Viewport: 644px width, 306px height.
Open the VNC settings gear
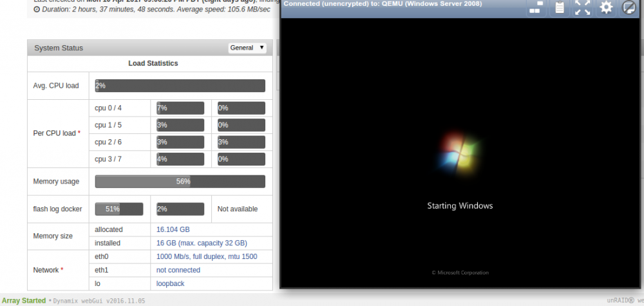606,8
